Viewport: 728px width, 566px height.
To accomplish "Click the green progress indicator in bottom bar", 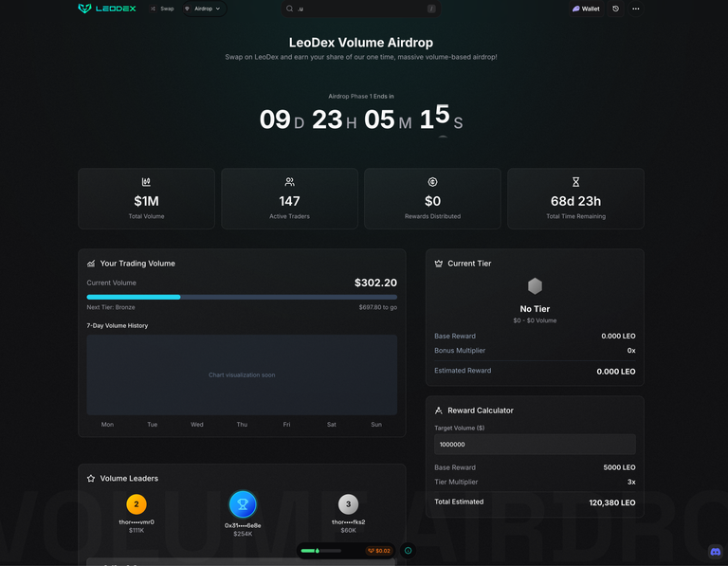I will [x=320, y=551].
